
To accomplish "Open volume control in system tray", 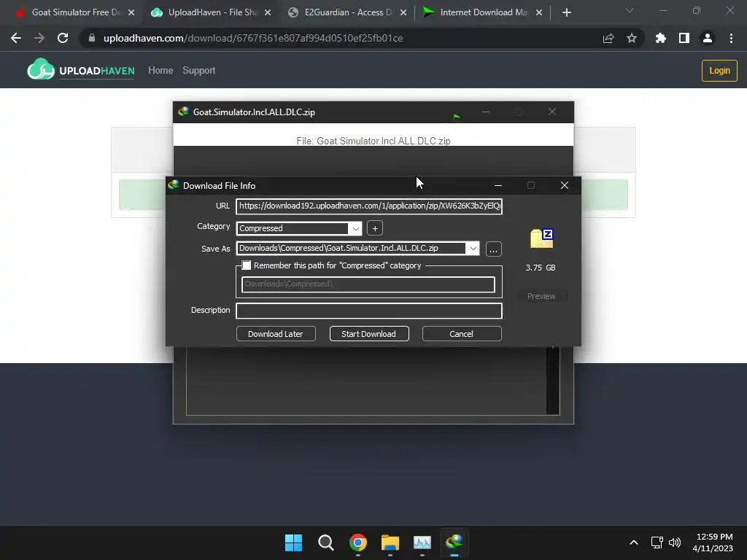I will (x=675, y=542).
